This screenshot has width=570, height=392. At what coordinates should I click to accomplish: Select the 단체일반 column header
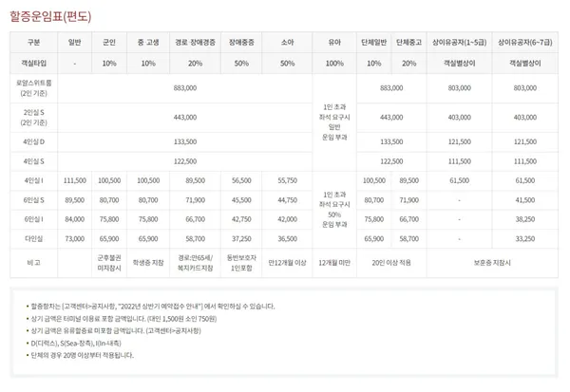[x=373, y=42]
